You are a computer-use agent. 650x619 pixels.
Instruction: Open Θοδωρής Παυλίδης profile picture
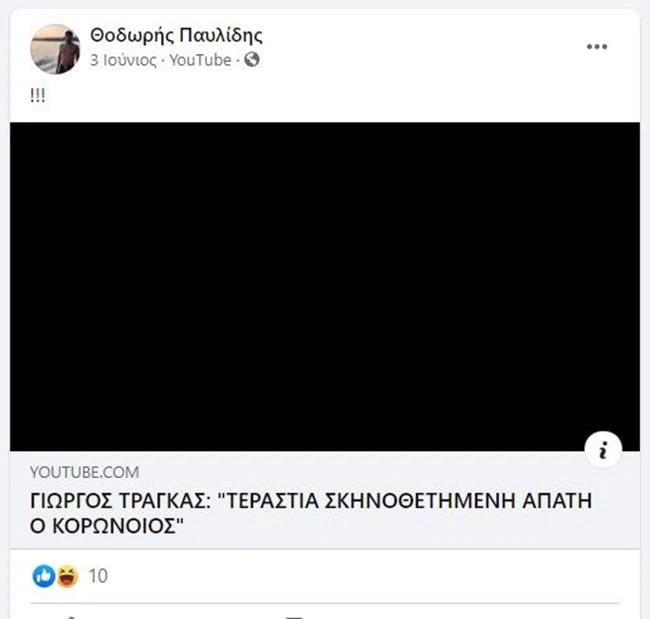55,49
